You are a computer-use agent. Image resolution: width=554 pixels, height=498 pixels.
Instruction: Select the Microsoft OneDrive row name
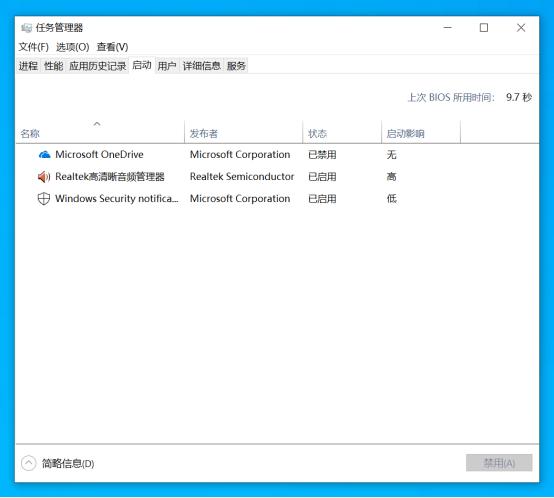[99, 155]
